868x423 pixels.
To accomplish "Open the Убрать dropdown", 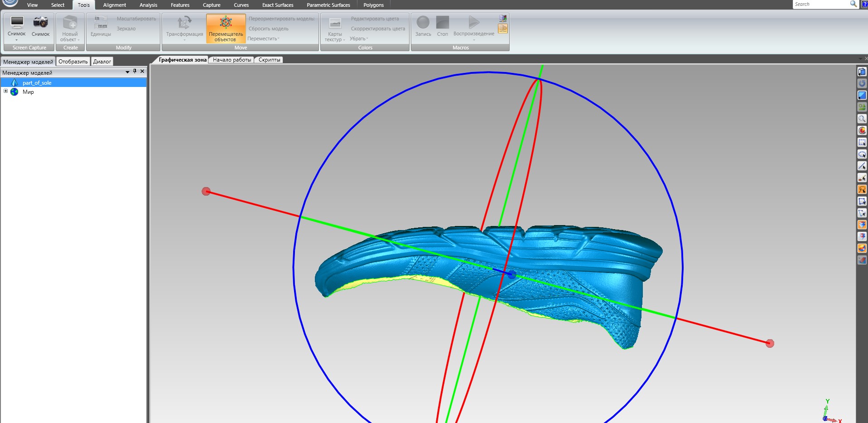I will click(x=359, y=38).
